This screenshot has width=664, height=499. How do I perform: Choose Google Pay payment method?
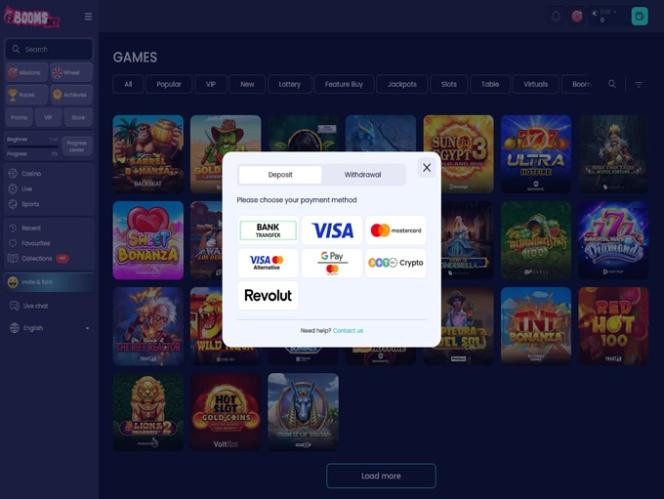[332, 263]
